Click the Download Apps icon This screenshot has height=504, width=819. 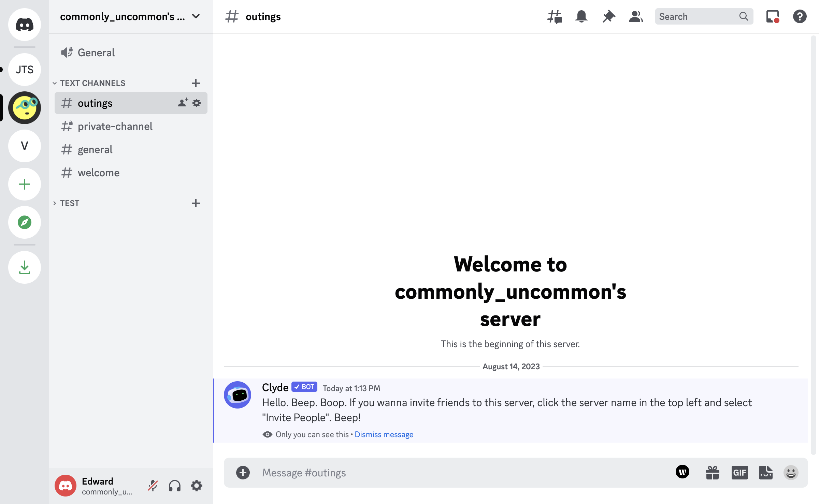point(25,267)
